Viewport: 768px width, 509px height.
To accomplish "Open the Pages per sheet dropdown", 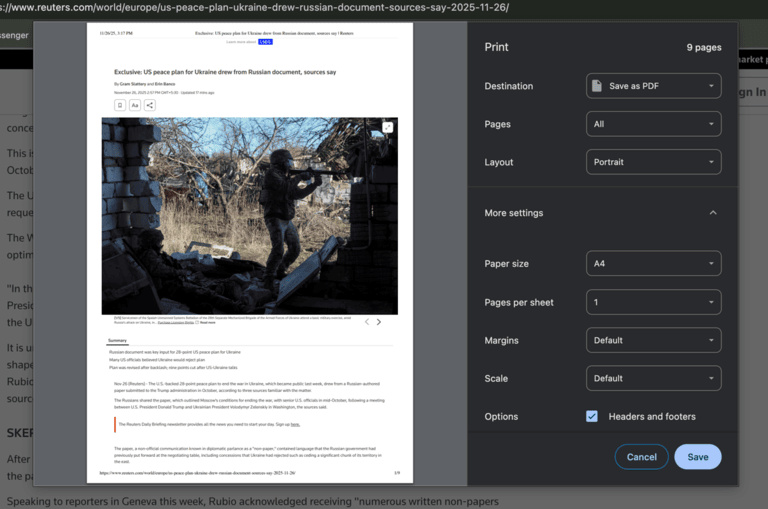I will (653, 302).
